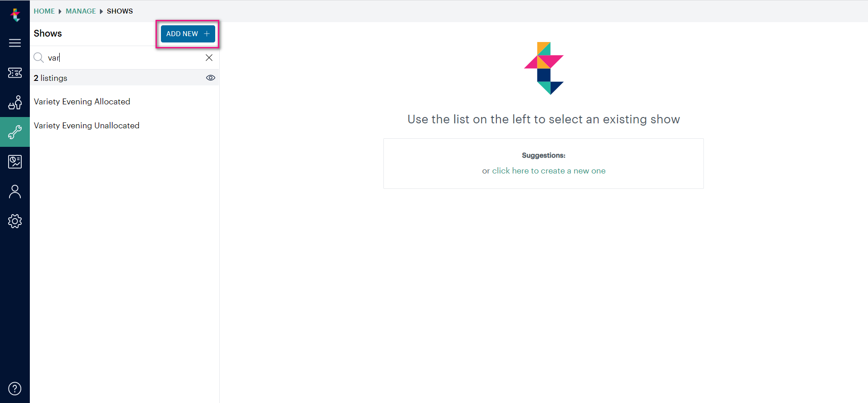The height and width of the screenshot is (403, 868).
Task: Click 'click here to create a new one' link
Action: [549, 171]
